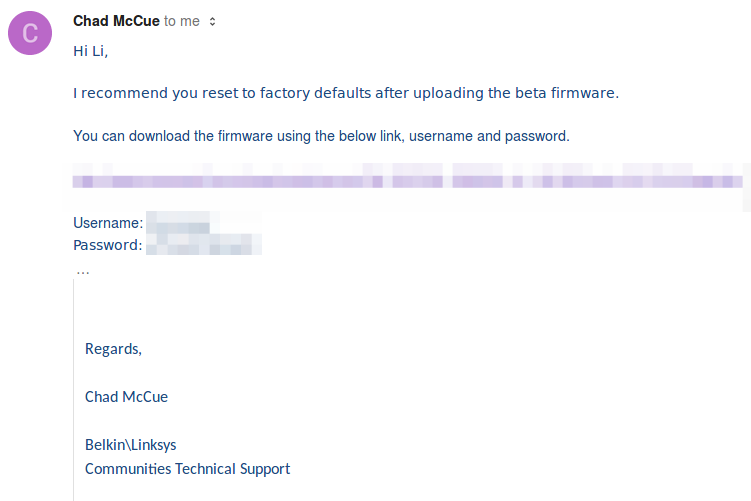Click the blurred password value
The image size is (751, 501).
pyautogui.click(x=203, y=244)
